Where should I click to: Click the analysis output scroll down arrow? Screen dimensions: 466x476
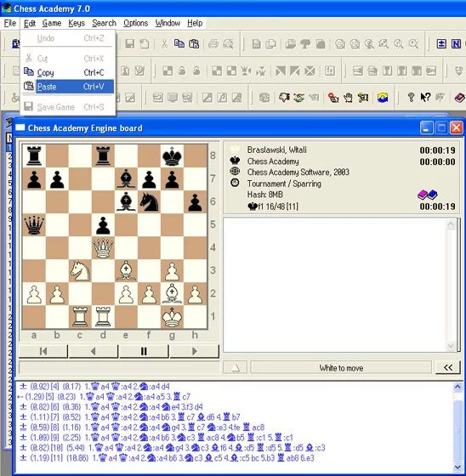coord(457,467)
